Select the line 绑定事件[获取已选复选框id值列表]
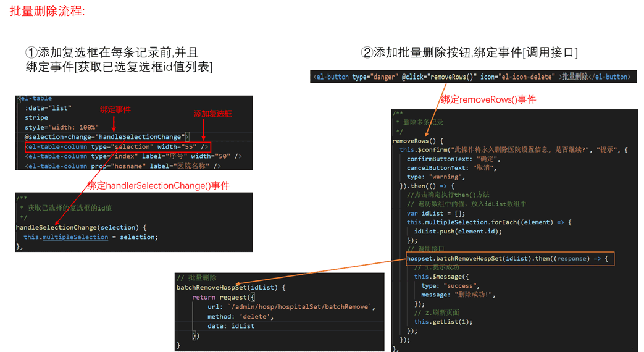This screenshot has width=644, height=352. pyautogui.click(x=119, y=67)
